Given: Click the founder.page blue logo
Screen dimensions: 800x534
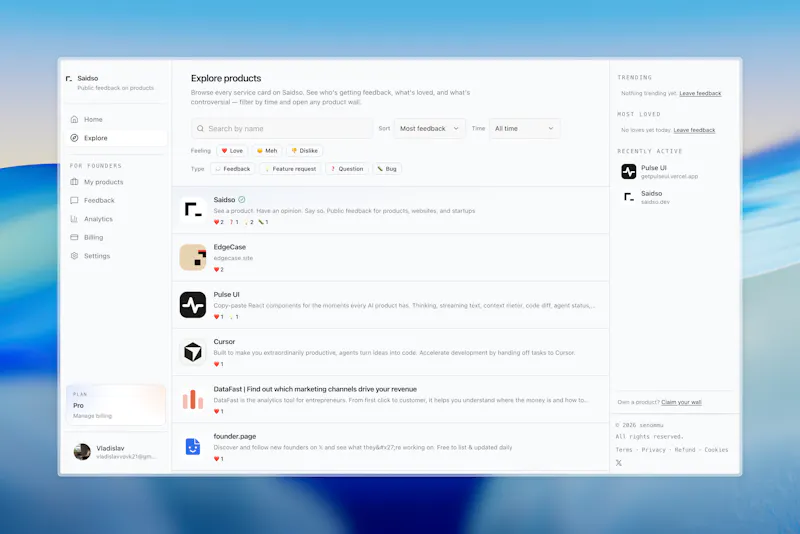Looking at the screenshot, I should click(193, 447).
